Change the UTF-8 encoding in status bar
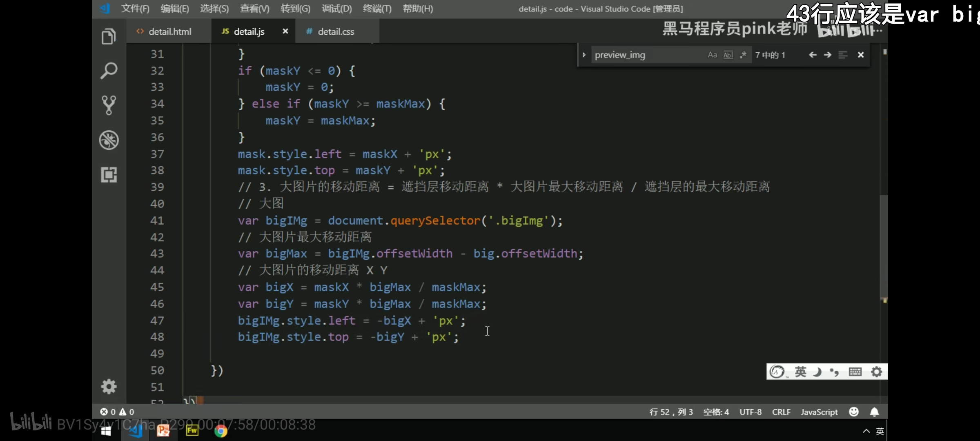This screenshot has height=441, width=980. [751, 412]
